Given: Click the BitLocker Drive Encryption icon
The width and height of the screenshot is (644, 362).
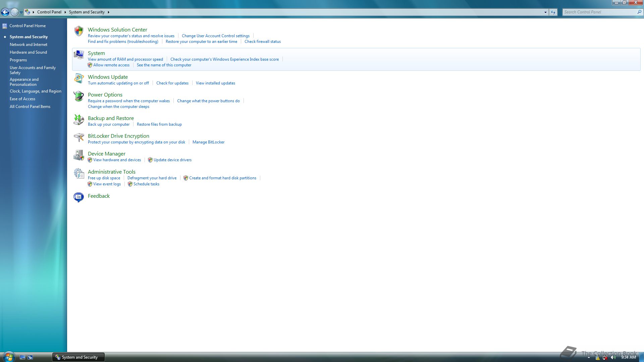Looking at the screenshot, I should click(79, 137).
